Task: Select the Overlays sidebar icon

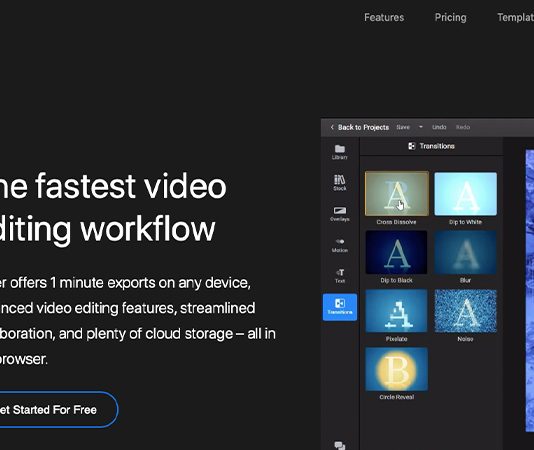Action: click(340, 214)
